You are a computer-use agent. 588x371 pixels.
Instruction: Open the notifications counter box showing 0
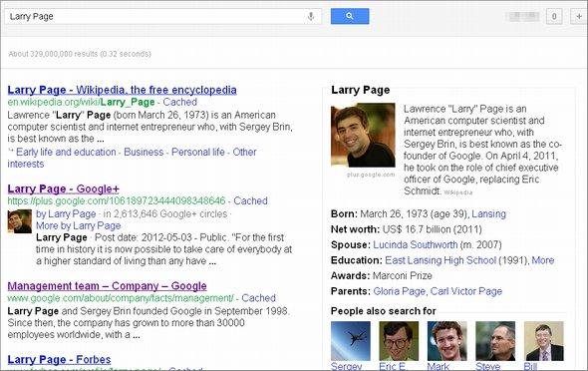[554, 17]
